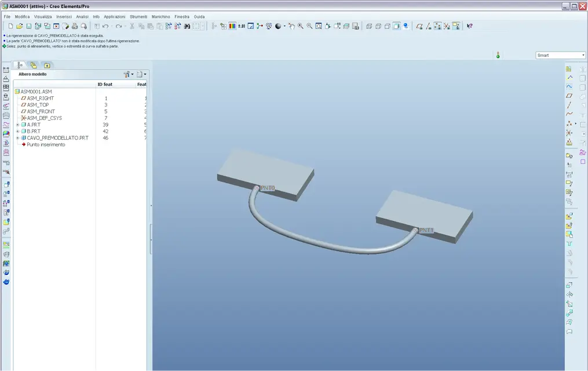Screen dimensions: 588x371
Task: Click the zoom out magnifier icon
Action: click(309, 26)
